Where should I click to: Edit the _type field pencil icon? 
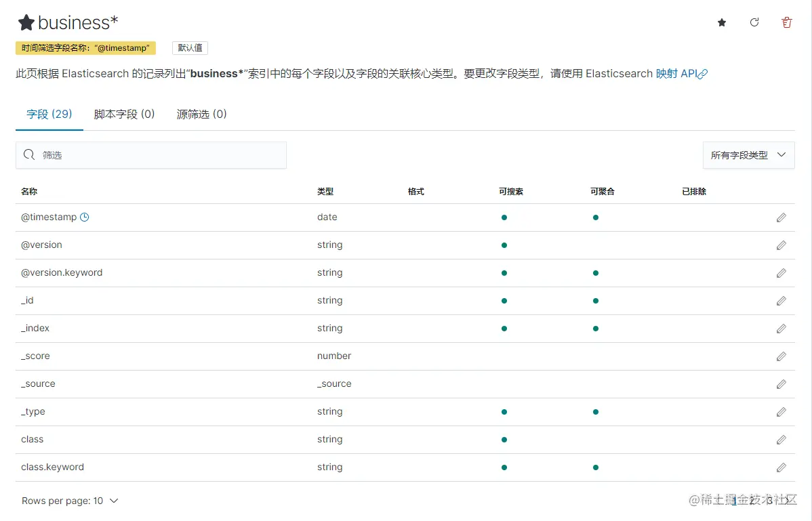(x=781, y=412)
